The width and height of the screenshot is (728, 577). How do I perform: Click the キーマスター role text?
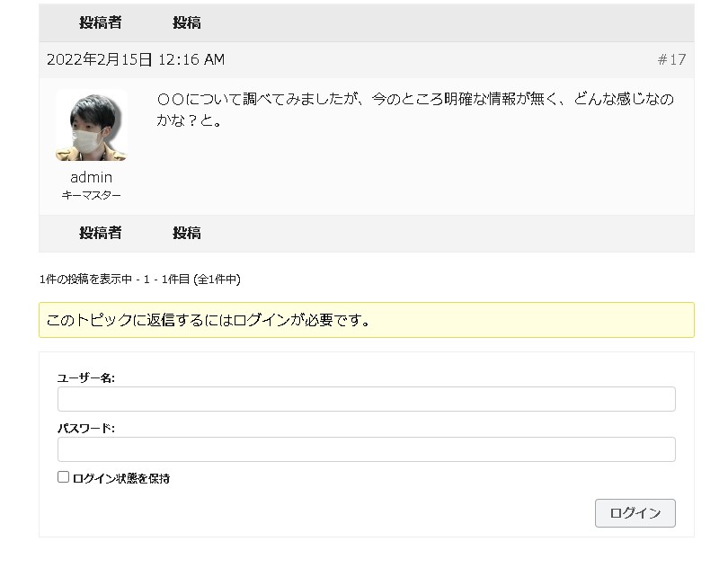pyautogui.click(x=91, y=195)
